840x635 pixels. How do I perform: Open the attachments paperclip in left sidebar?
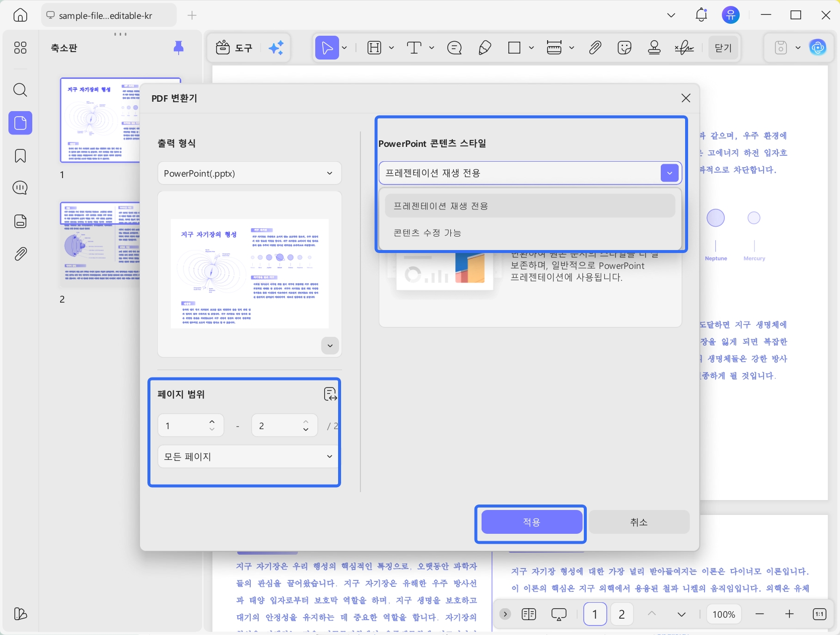[x=20, y=254]
